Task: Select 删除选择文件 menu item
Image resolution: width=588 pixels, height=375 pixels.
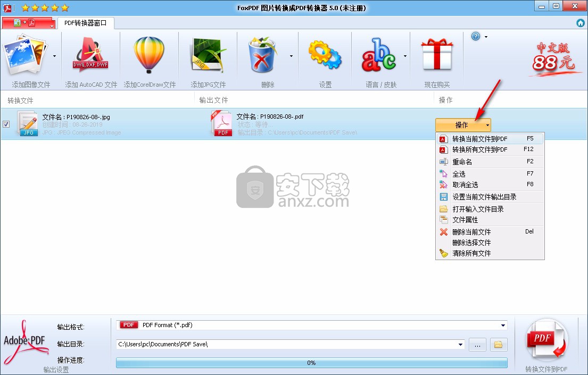Action: [490, 243]
